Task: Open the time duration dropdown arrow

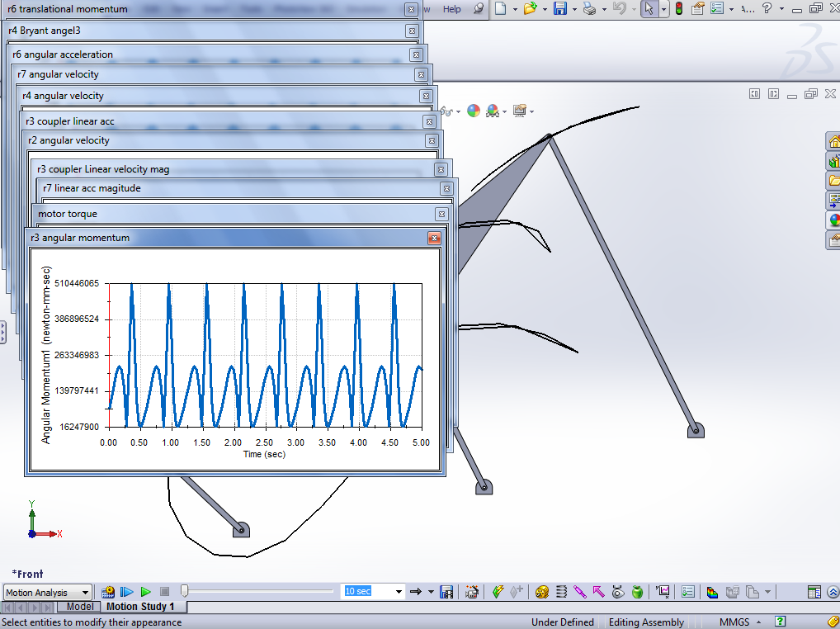Action: click(x=399, y=592)
